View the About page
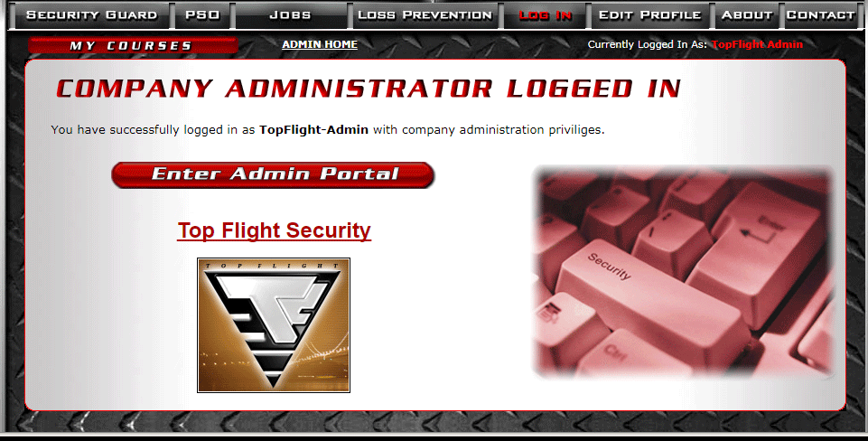868x441 pixels. [x=747, y=15]
